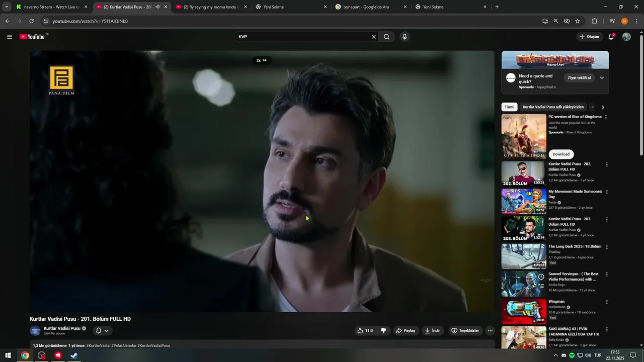Click the page vertical scrollbar thumb

pyautogui.click(x=641, y=96)
